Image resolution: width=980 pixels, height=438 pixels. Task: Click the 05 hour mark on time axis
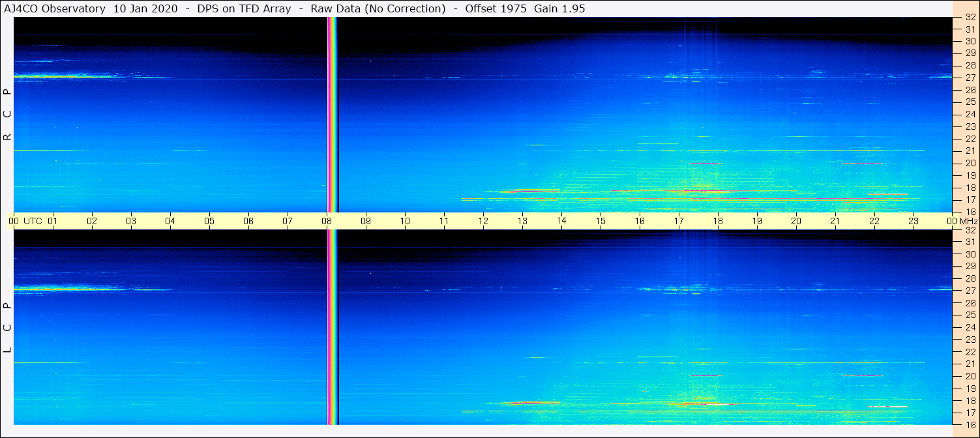[x=209, y=221]
